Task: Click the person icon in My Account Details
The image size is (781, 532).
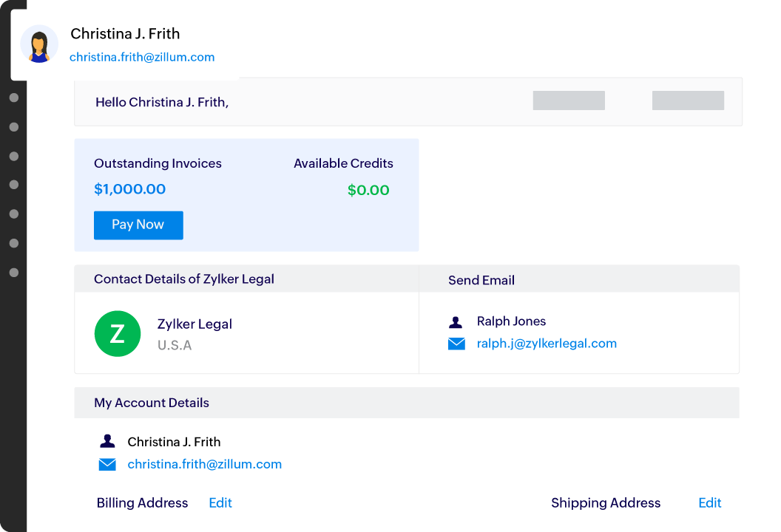Action: coord(107,442)
